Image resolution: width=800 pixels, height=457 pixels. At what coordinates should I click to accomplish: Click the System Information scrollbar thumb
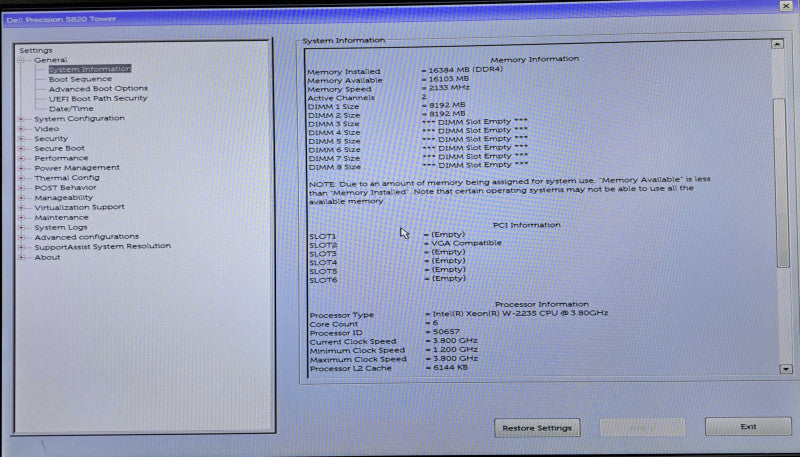pos(781,183)
